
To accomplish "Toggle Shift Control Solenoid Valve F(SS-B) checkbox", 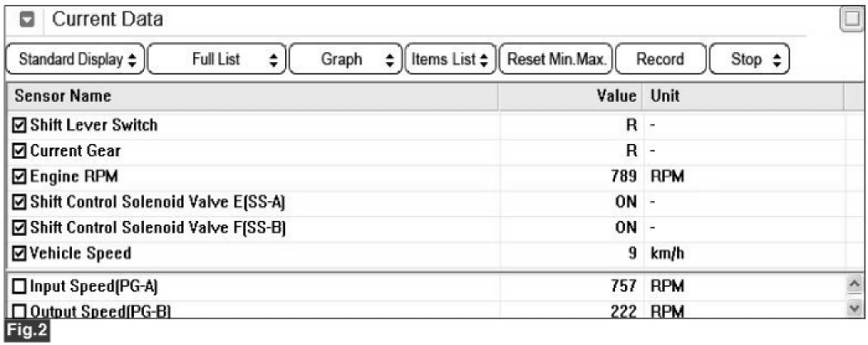I will [19, 228].
